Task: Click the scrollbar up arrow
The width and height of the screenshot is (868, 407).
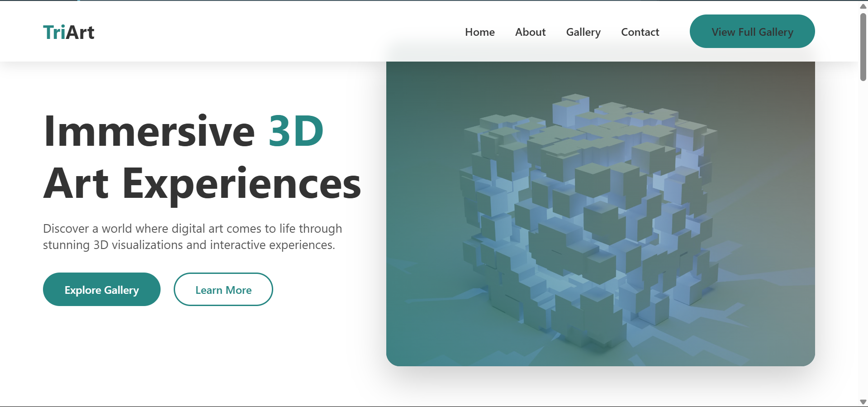Action: coord(863,6)
